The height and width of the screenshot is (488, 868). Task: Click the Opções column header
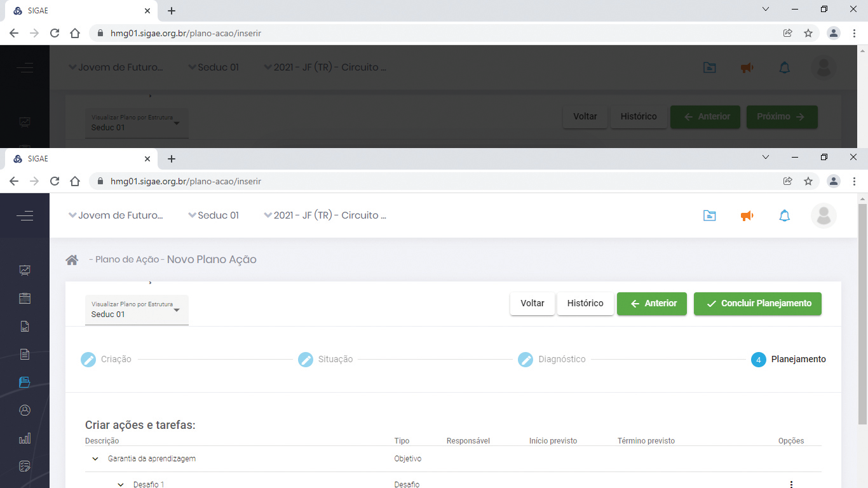tap(791, 441)
